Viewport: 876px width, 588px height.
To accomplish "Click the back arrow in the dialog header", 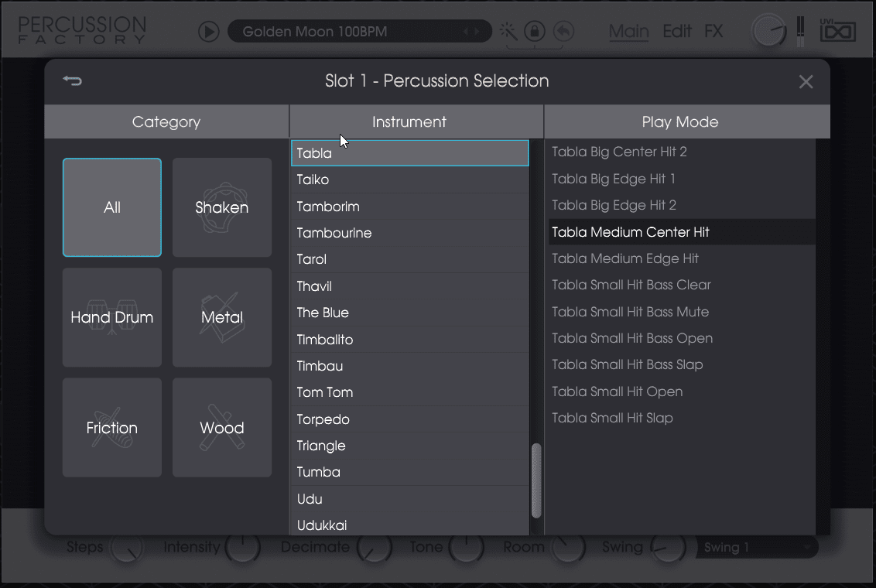I will click(73, 81).
